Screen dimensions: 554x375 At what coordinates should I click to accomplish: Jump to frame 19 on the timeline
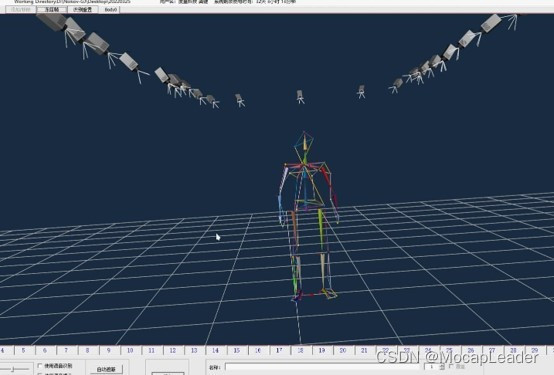[x=322, y=350]
